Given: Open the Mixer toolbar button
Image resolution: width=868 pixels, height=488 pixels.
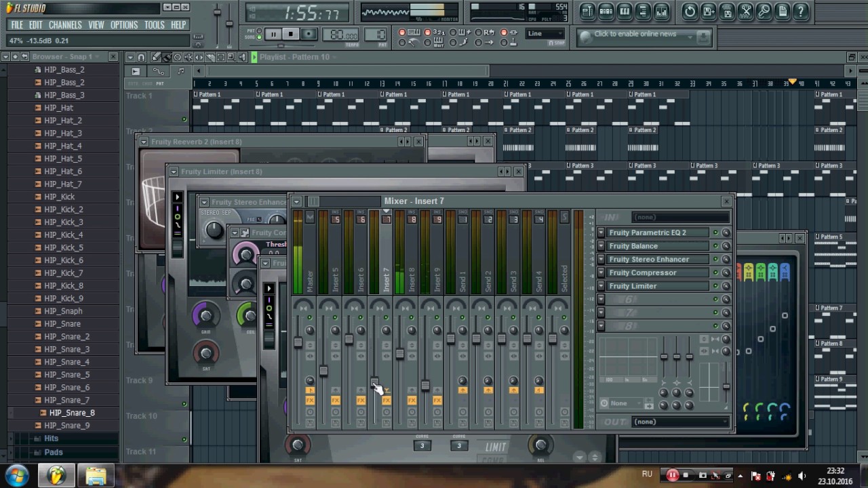Looking at the screenshot, I should [661, 12].
